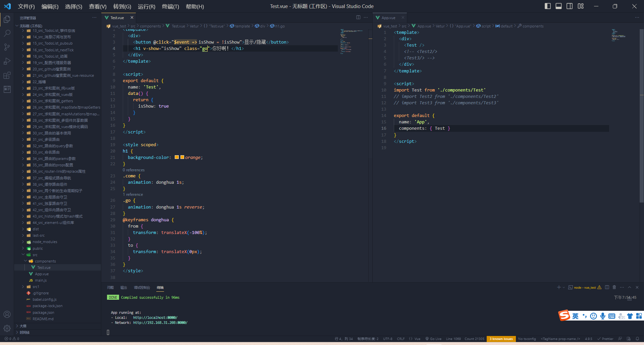Create a new terminal with plus icon
This screenshot has width=644, height=345.
(559, 287)
